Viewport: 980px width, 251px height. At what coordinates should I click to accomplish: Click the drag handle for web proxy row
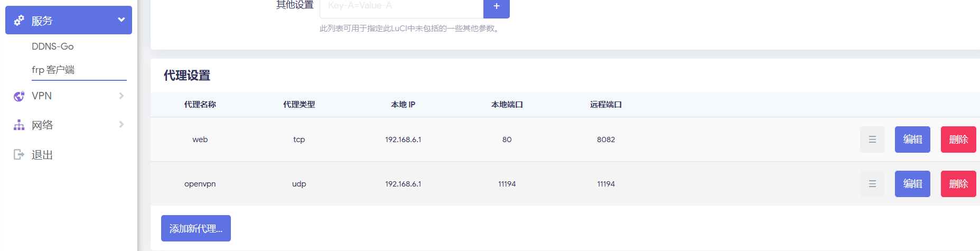point(872,140)
